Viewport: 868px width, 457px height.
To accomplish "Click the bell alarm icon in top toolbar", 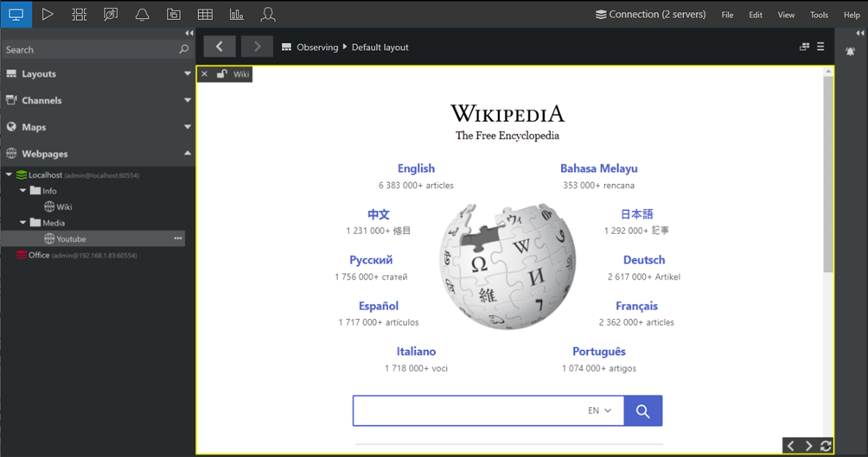I will 142,14.
